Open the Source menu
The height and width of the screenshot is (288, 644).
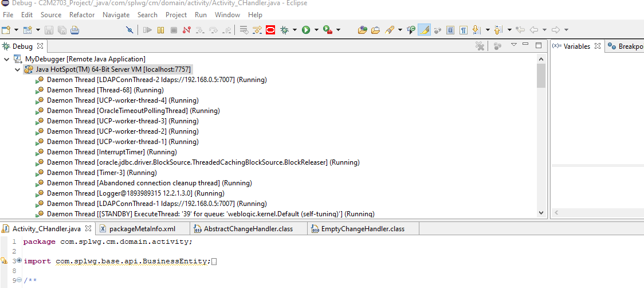[x=51, y=15]
